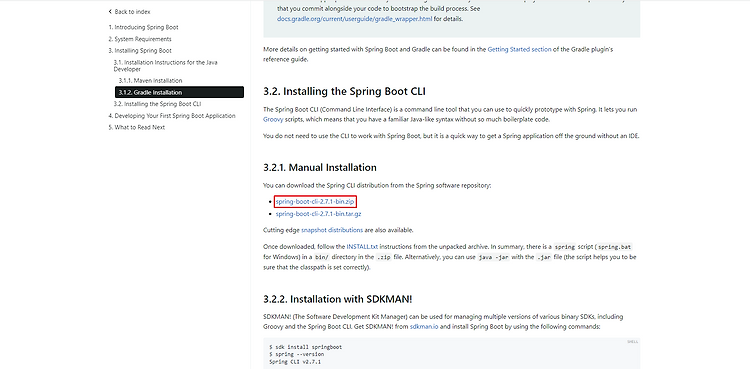Screen dimensions: 750x369
Task: Click the 'spring --version' command line
Action: [297, 354]
